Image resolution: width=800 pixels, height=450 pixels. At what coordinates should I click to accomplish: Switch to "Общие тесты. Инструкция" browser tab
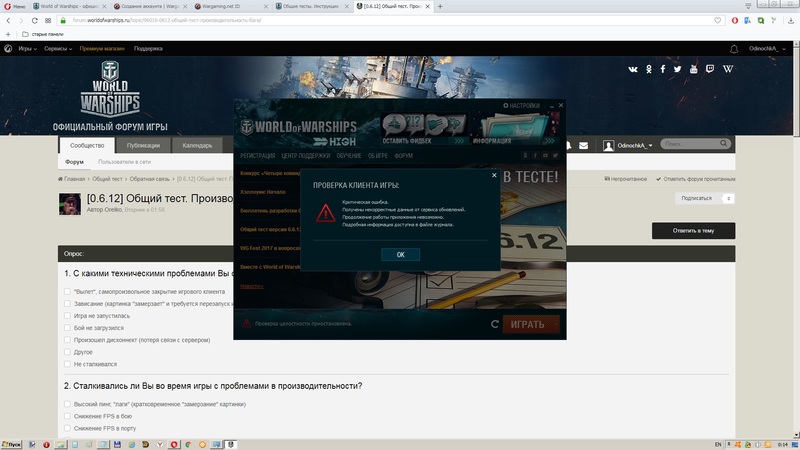click(311, 7)
